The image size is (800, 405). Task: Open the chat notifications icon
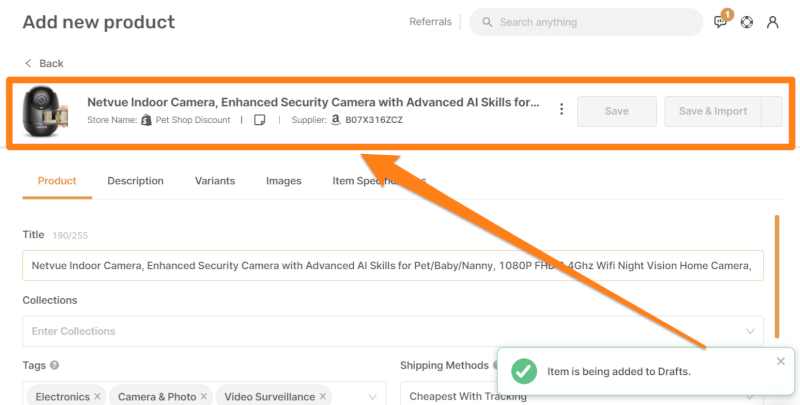(x=721, y=22)
